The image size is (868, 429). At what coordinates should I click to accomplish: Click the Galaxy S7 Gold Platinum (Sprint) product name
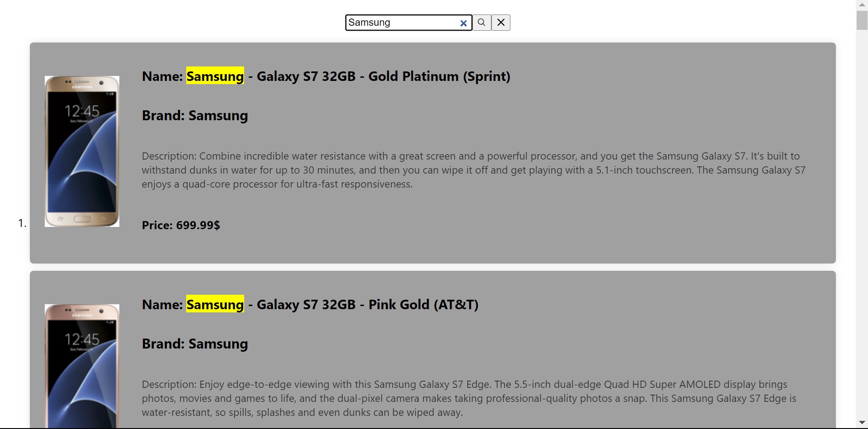tap(383, 76)
